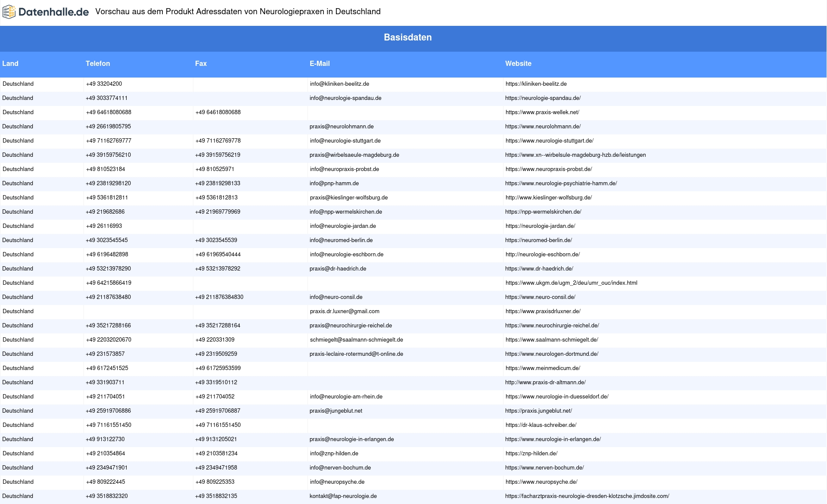827x504 pixels.
Task: Open website https://neurologie-spandau.de/
Action: click(543, 98)
